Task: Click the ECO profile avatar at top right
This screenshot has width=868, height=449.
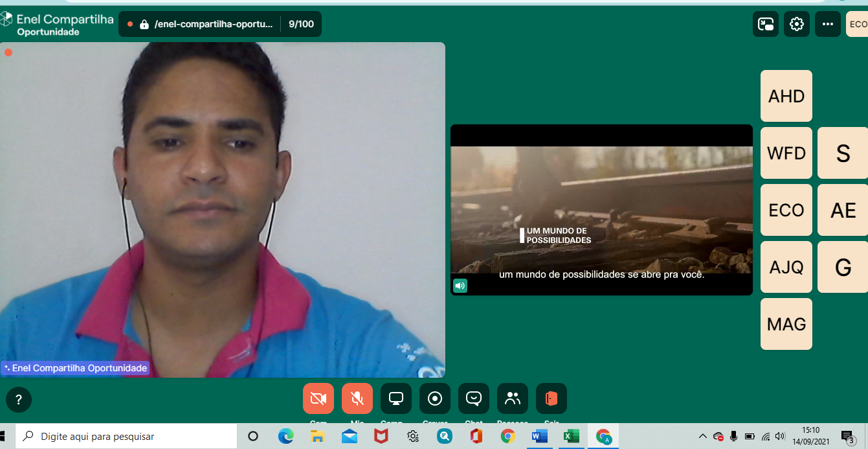Action: coord(857,24)
